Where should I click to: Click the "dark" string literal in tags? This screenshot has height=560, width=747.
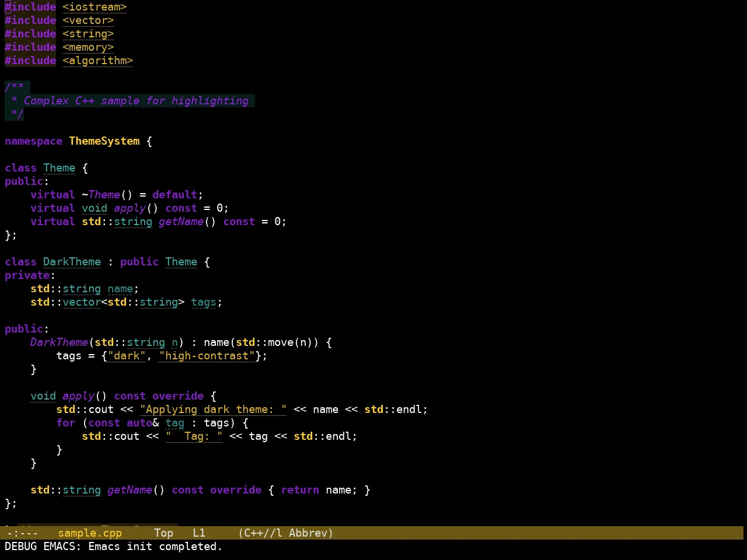127,356
